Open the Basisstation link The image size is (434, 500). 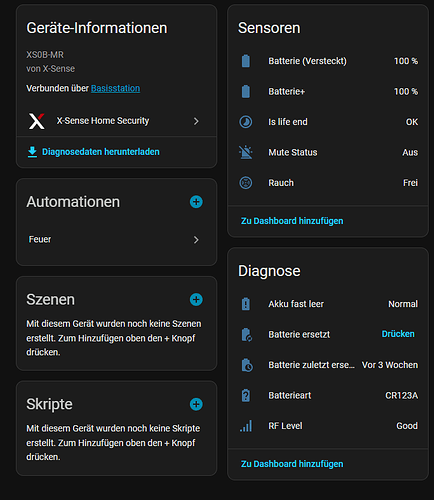(115, 88)
